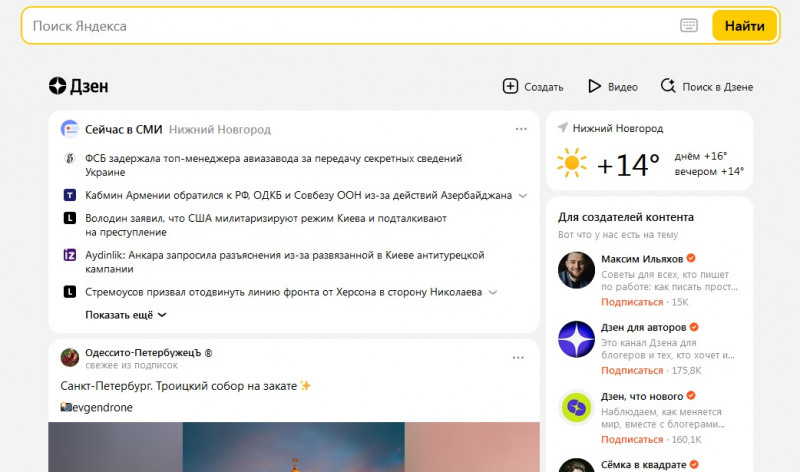Open Поиск в Дзене search

click(707, 86)
